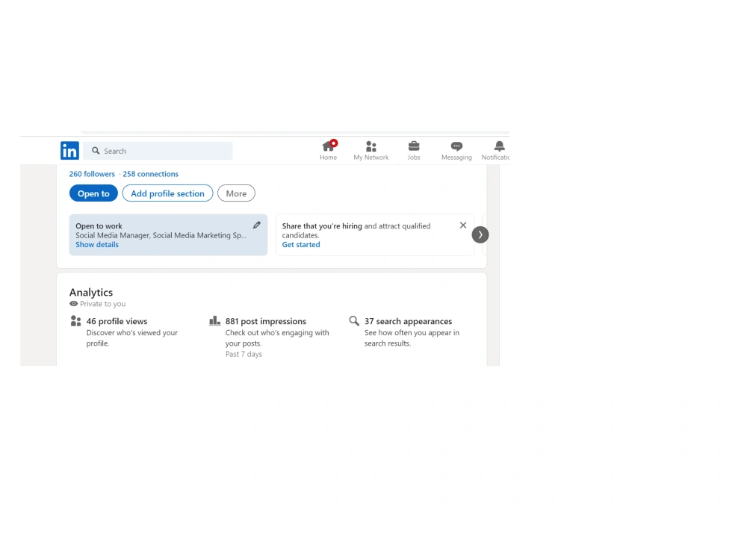Click the Private to you eye icon
The height and width of the screenshot is (560, 747).
pos(73,304)
